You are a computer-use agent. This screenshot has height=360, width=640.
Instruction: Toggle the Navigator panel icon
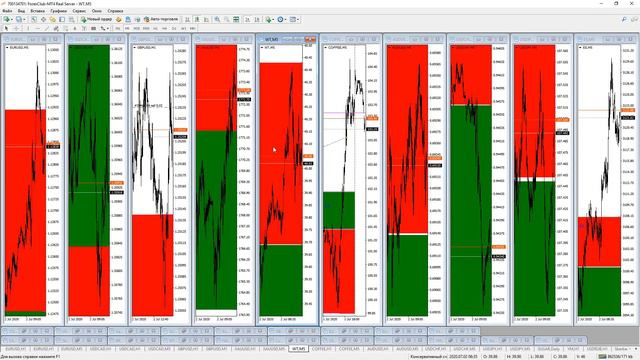point(53,19)
